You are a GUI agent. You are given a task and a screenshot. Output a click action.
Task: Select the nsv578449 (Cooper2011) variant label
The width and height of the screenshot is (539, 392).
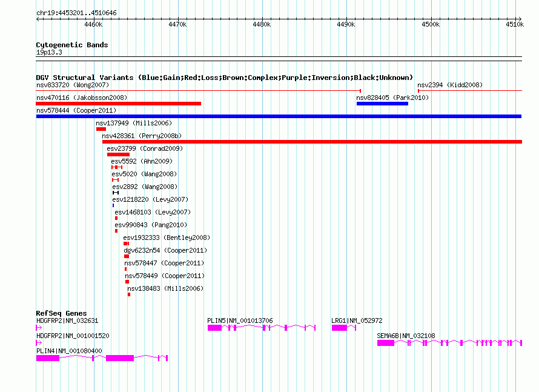(x=165, y=276)
